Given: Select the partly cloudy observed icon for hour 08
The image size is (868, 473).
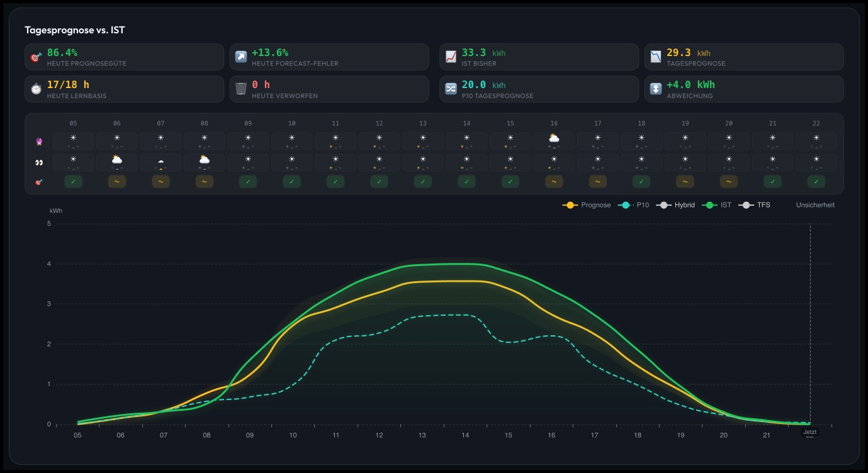Looking at the screenshot, I should click(x=205, y=159).
